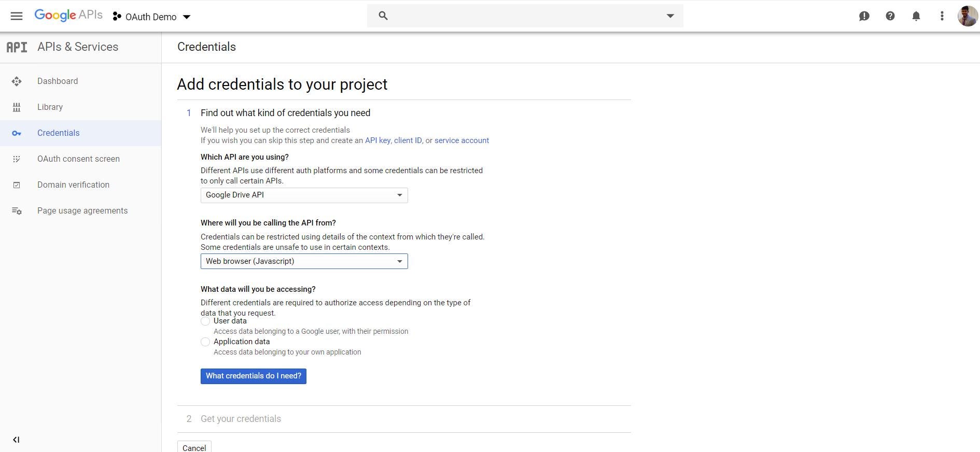Click the Google APIs logo

(x=68, y=16)
